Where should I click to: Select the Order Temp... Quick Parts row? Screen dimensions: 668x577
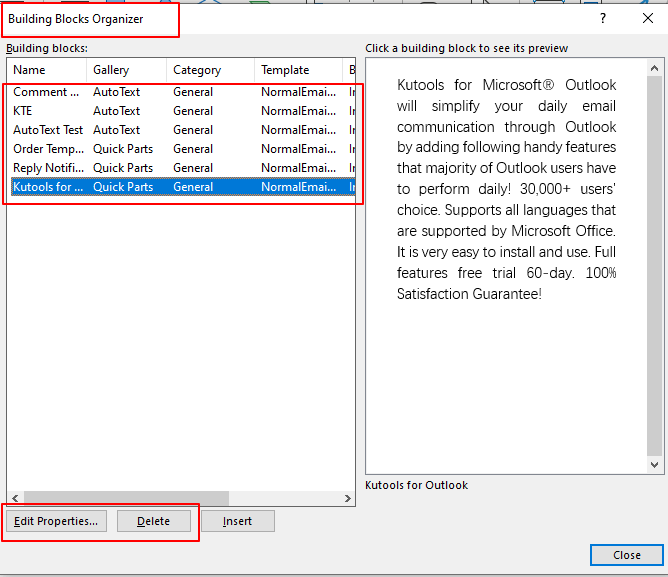pyautogui.click(x=182, y=149)
